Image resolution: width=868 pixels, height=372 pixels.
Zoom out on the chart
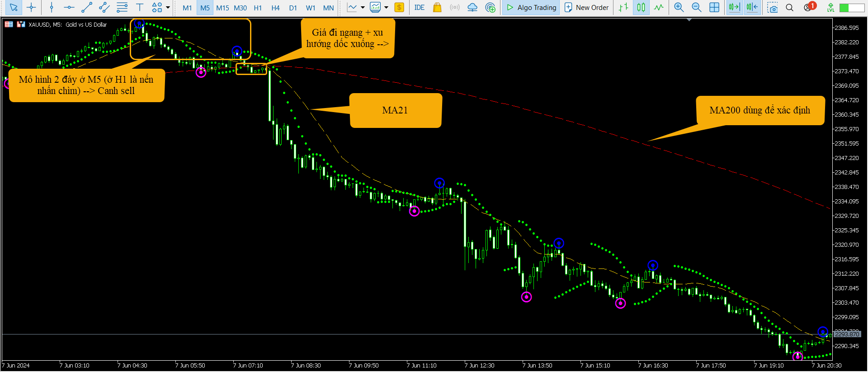697,7
